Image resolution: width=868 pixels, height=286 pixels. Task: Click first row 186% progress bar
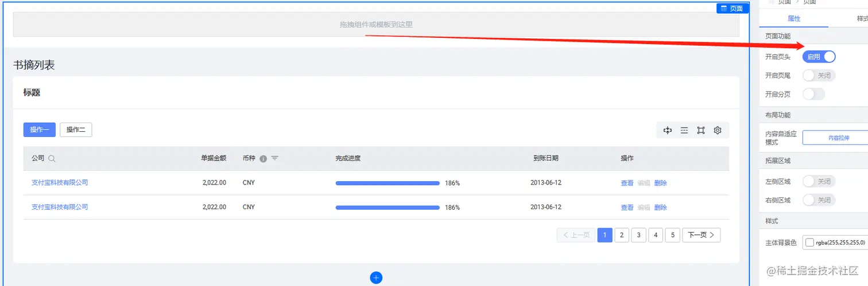387,183
